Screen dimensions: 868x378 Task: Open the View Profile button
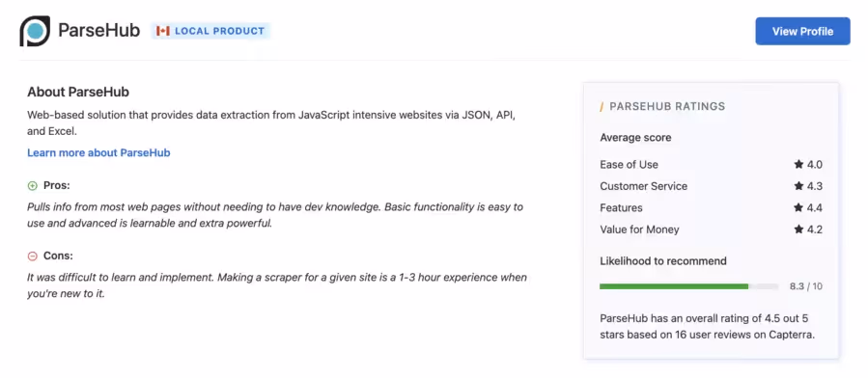point(802,31)
